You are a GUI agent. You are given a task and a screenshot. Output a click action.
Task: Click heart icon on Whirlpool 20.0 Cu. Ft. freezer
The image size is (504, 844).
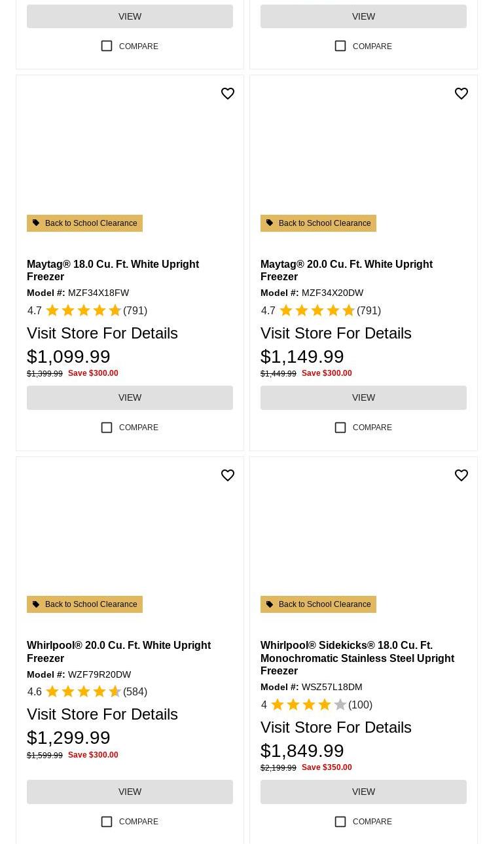click(x=228, y=475)
